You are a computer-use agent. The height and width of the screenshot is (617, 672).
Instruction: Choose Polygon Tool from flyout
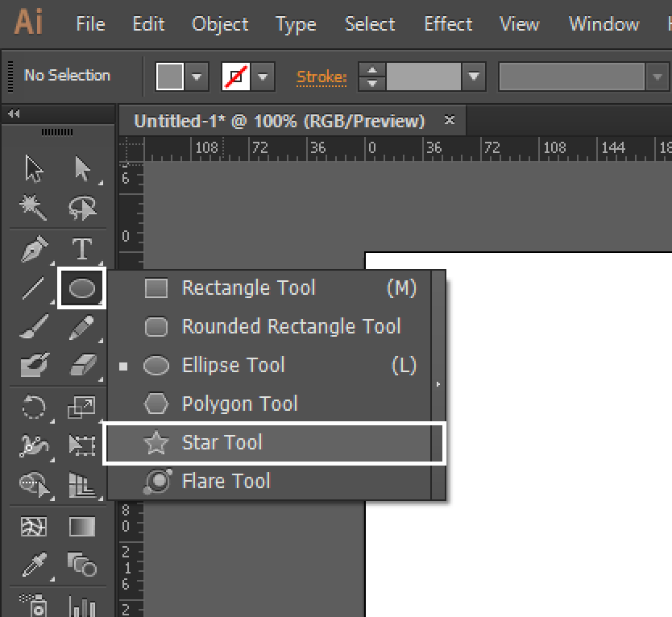269,404
